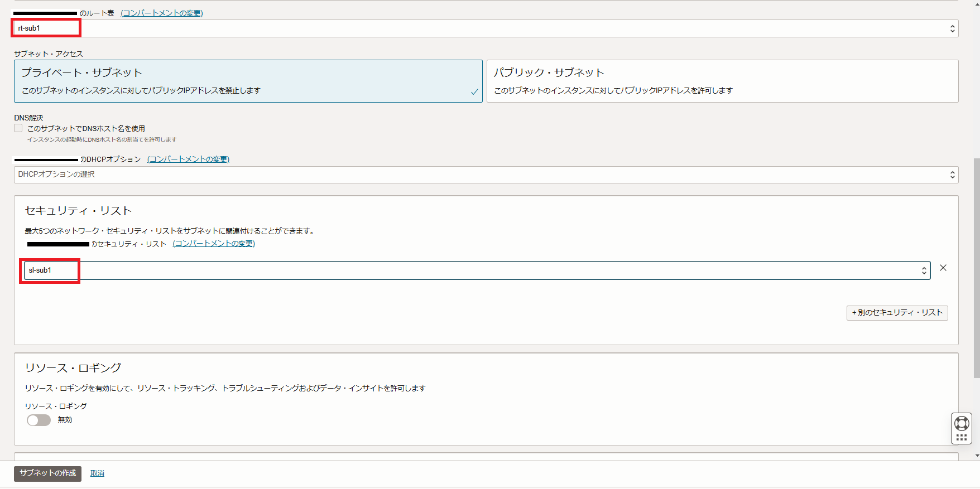The height and width of the screenshot is (489, 980).
Task: Click DHCP options コンパートメントの変更 link
Action: [188, 159]
